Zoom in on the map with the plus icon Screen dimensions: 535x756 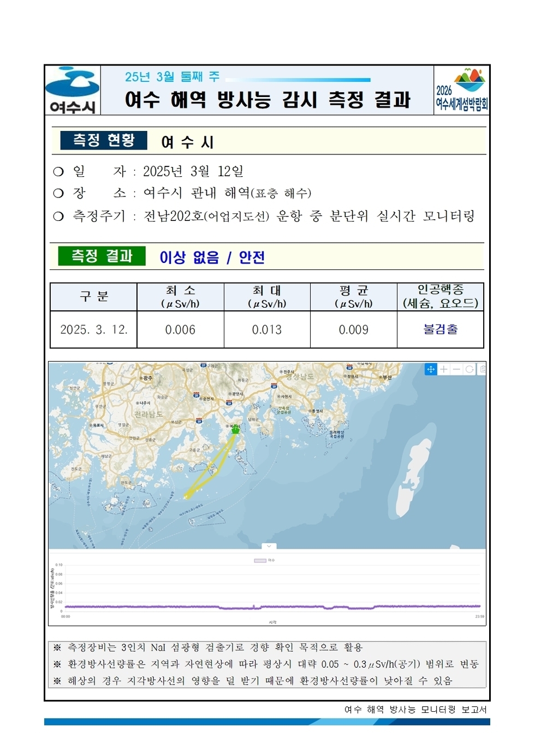(x=443, y=369)
